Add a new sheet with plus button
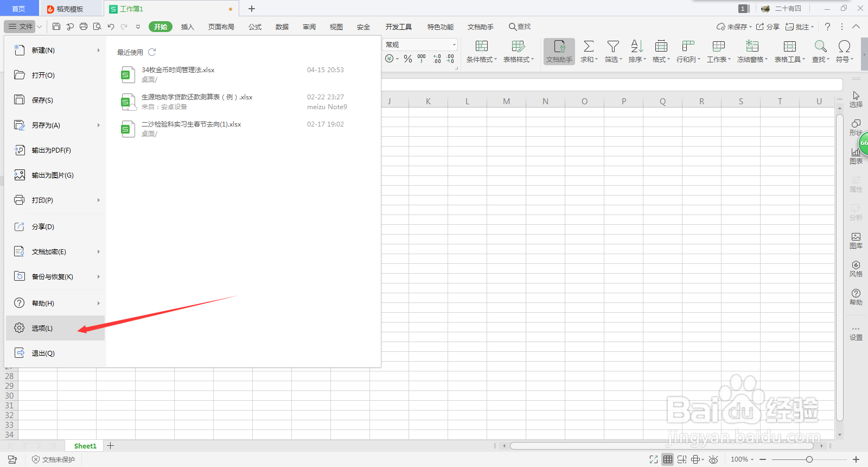This screenshot has height=467, width=868. tap(111, 446)
